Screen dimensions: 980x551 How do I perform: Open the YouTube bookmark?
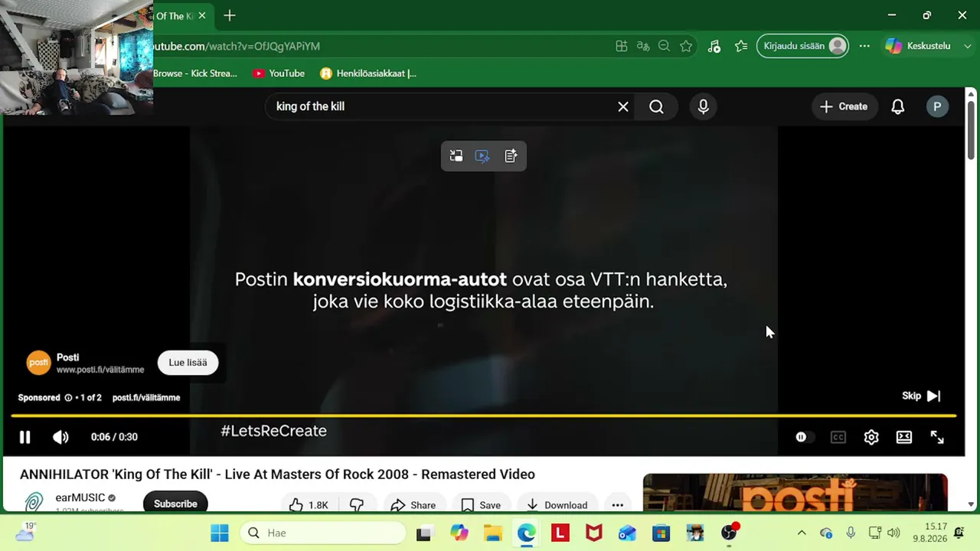pos(279,73)
